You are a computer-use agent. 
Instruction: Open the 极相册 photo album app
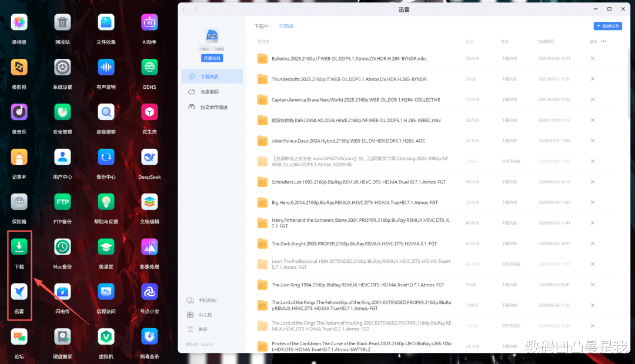tap(19, 22)
